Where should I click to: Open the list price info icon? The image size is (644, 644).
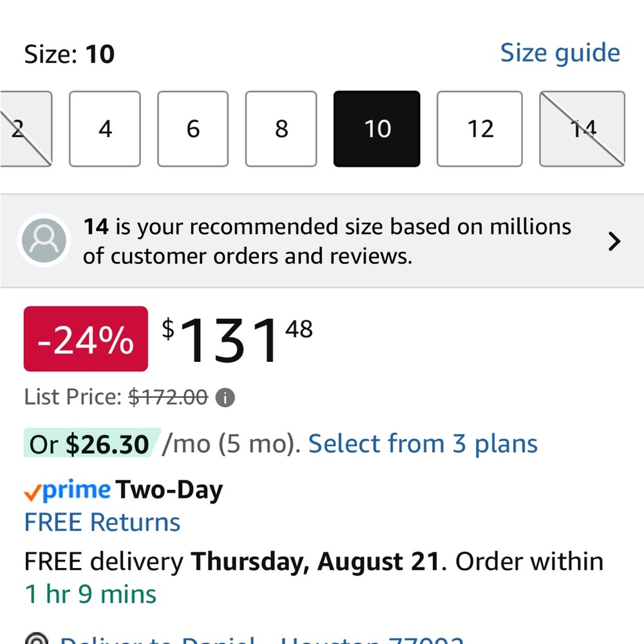tap(225, 397)
